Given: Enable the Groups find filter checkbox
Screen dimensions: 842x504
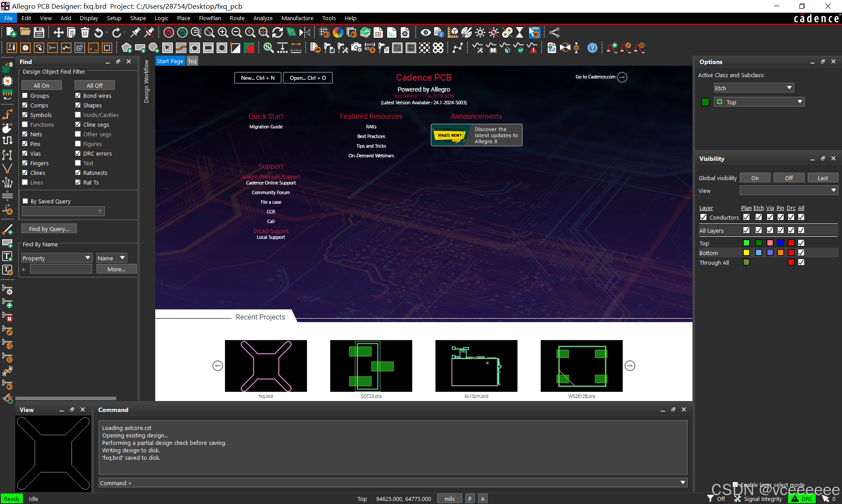Looking at the screenshot, I should [x=25, y=96].
